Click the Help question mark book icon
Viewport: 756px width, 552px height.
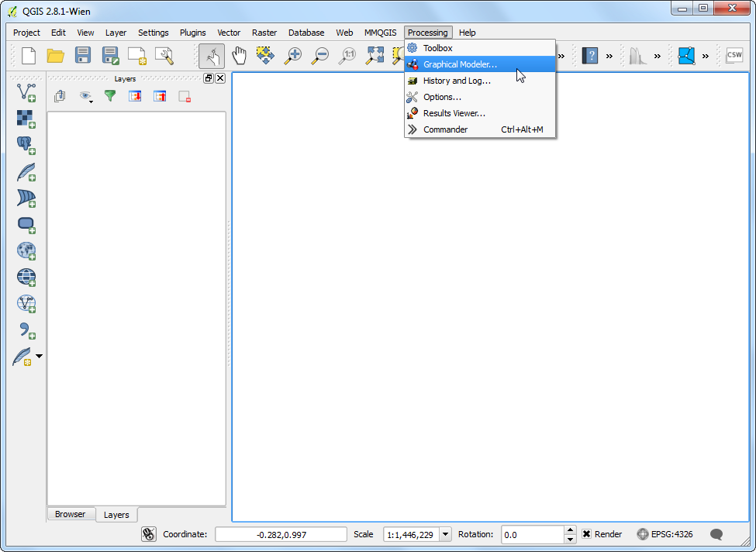[x=589, y=56]
